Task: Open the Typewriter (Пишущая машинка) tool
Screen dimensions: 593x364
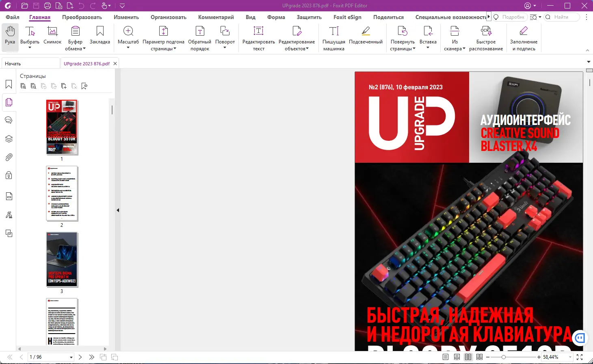Action: click(334, 38)
